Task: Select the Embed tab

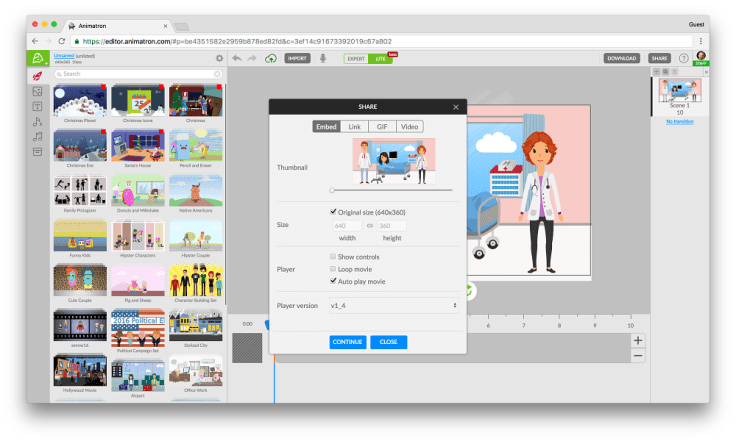Action: coord(326,127)
